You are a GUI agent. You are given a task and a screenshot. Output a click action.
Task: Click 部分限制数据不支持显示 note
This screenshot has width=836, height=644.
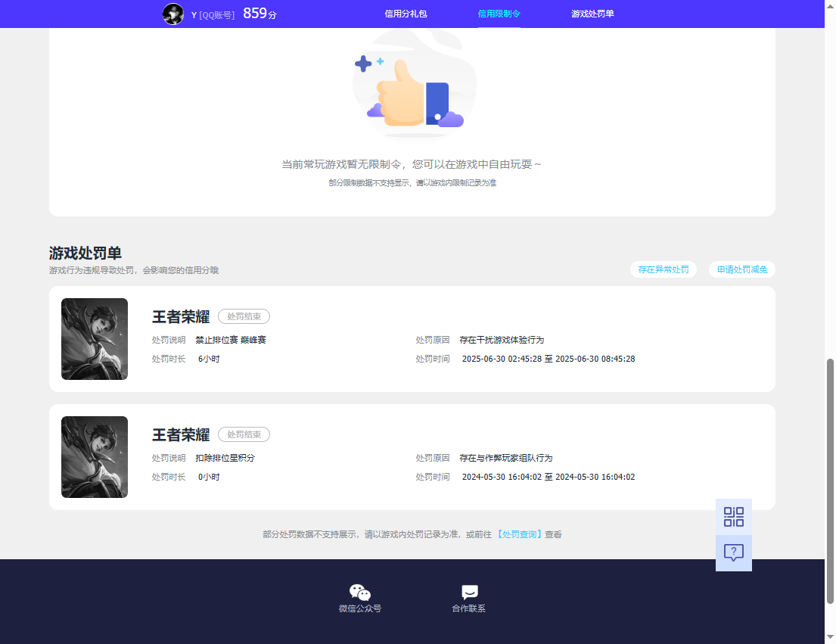(412, 183)
